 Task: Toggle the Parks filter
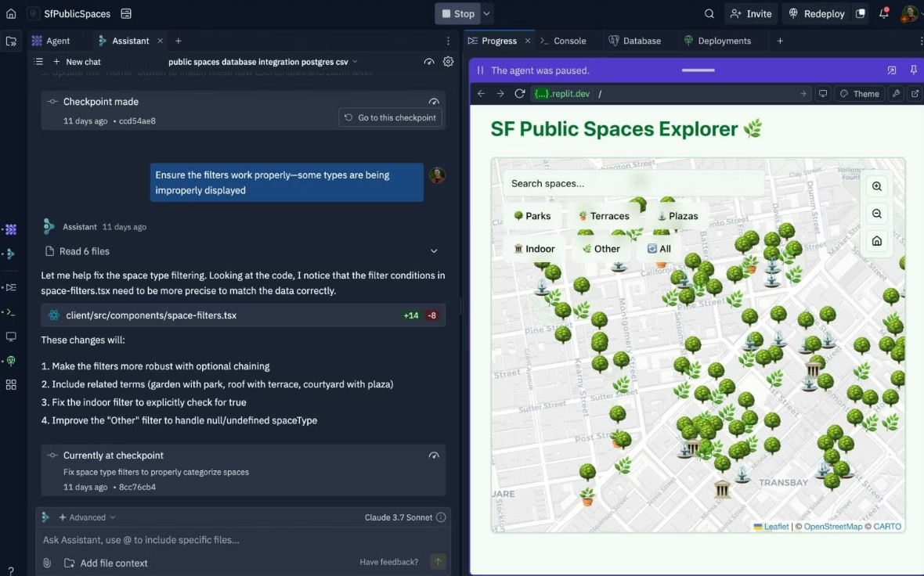(x=532, y=216)
